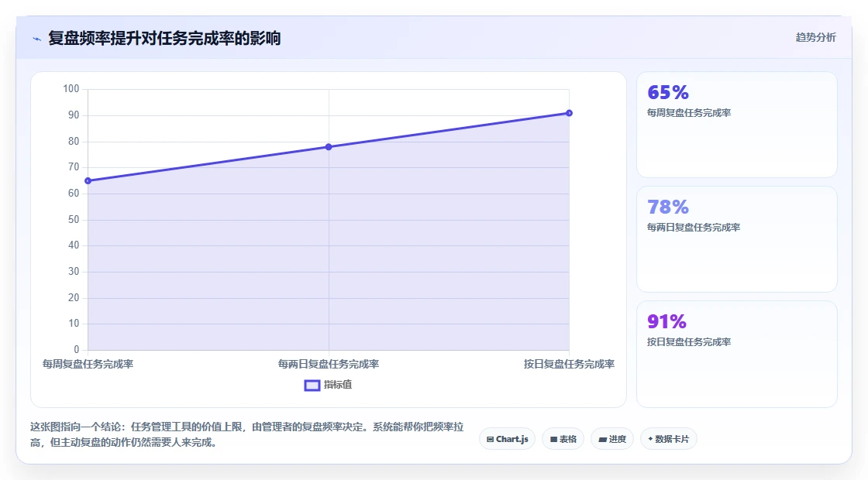Image resolution: width=868 pixels, height=480 pixels.
Task: Click the 78 data point on the line
Action: (329, 147)
